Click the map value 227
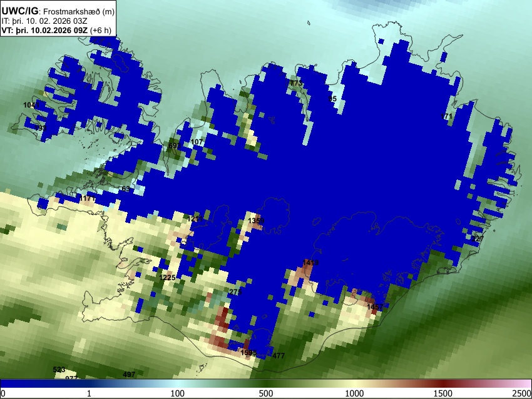 coord(478,239)
